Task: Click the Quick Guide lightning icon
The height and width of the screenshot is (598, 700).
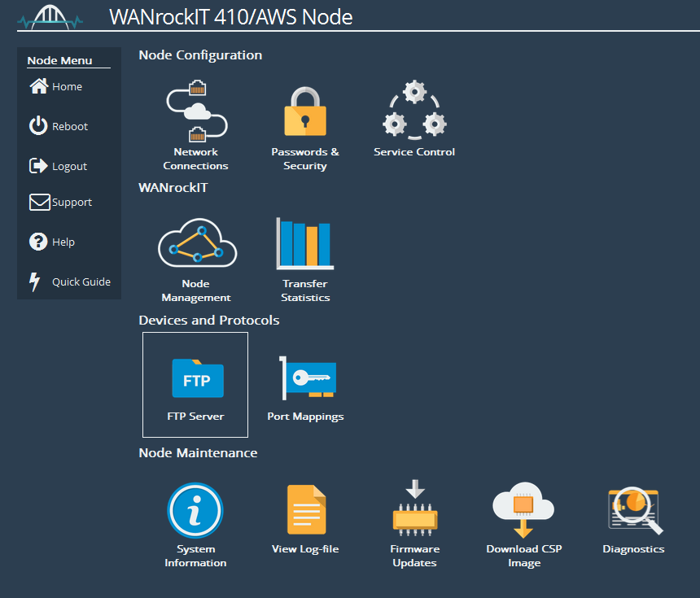Action: [34, 282]
